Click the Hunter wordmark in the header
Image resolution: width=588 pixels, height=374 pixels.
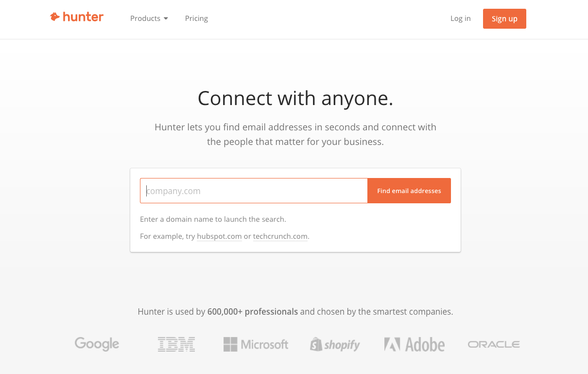click(84, 18)
